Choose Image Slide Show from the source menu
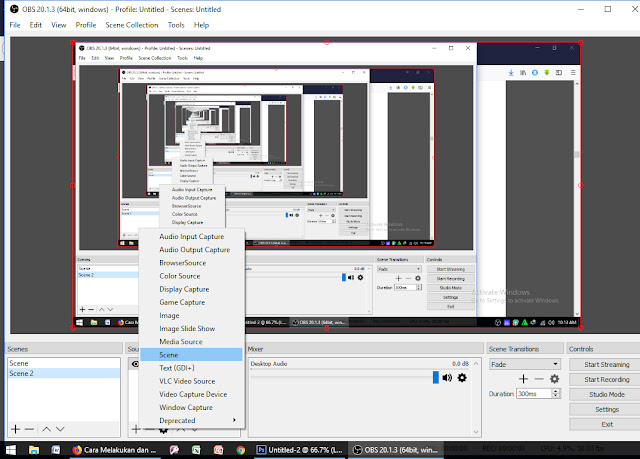Image resolution: width=640 pixels, height=459 pixels. tap(191, 328)
